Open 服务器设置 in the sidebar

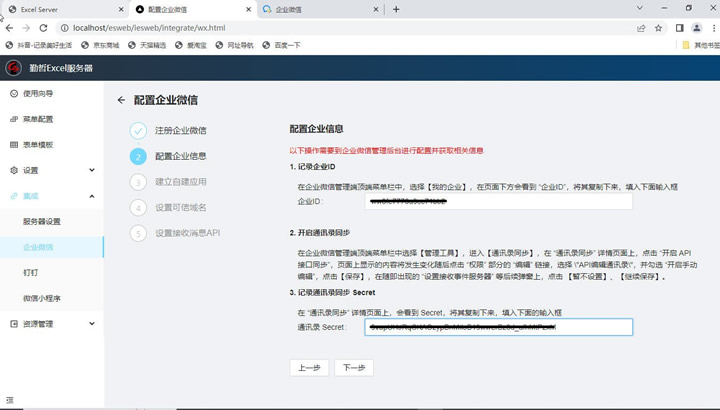pyautogui.click(x=42, y=221)
